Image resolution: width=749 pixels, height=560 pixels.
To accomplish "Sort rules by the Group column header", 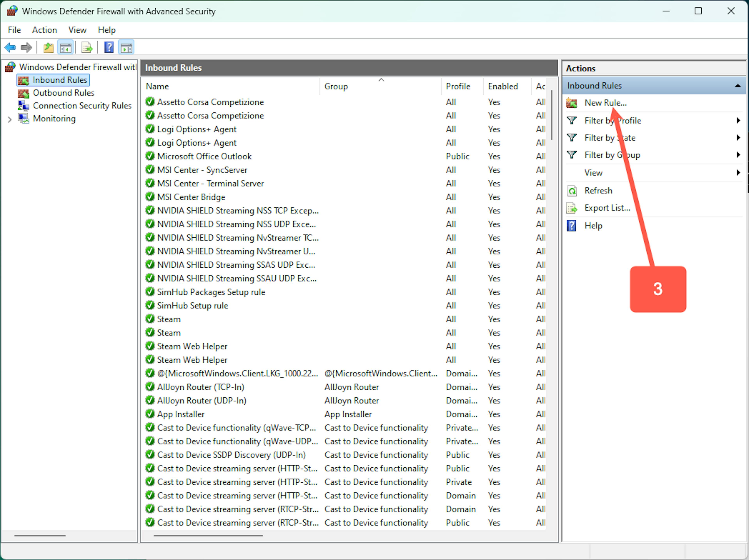I will click(336, 86).
